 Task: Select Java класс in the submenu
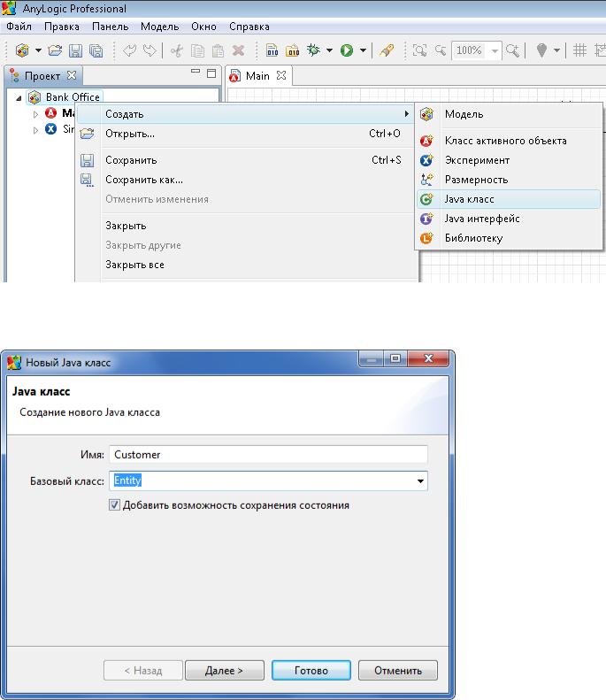509,199
